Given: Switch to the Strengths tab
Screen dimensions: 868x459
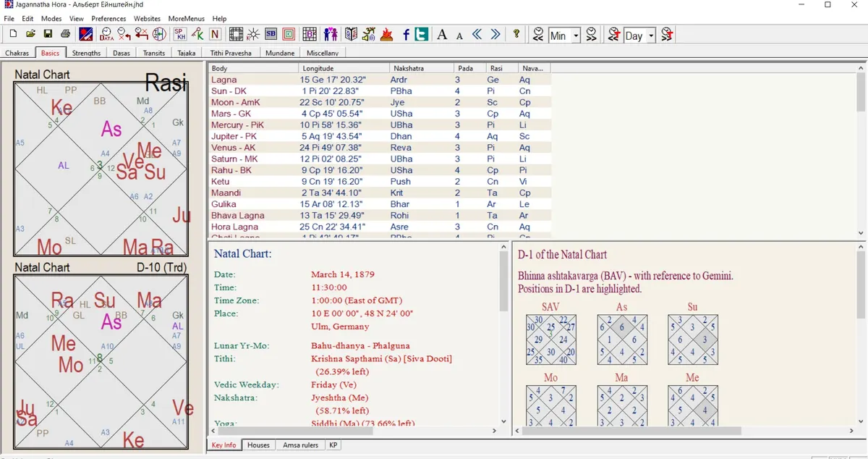Looking at the screenshot, I should 87,53.
